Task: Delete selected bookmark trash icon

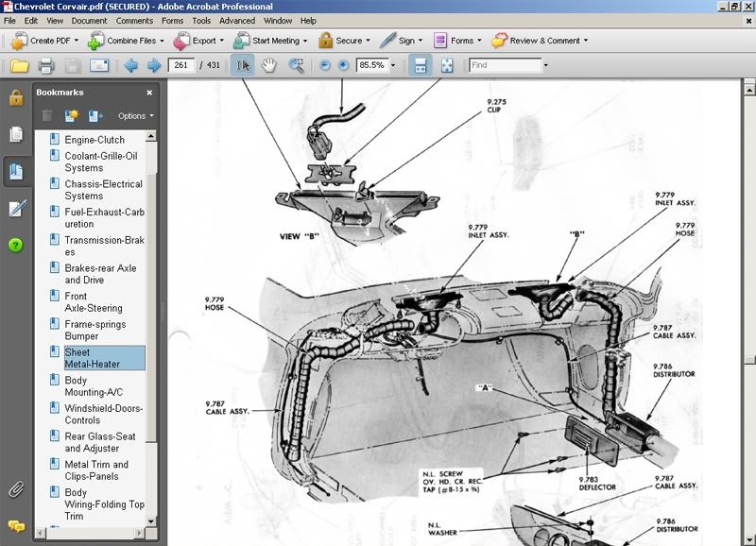Action: click(x=46, y=115)
